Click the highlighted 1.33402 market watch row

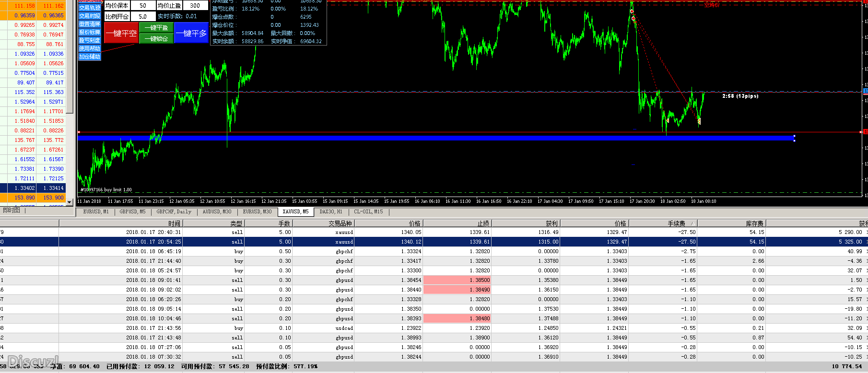pyautogui.click(x=33, y=188)
